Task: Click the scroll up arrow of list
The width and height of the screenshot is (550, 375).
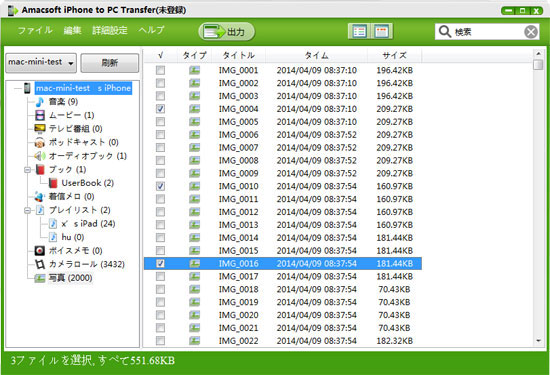Action: (x=538, y=54)
